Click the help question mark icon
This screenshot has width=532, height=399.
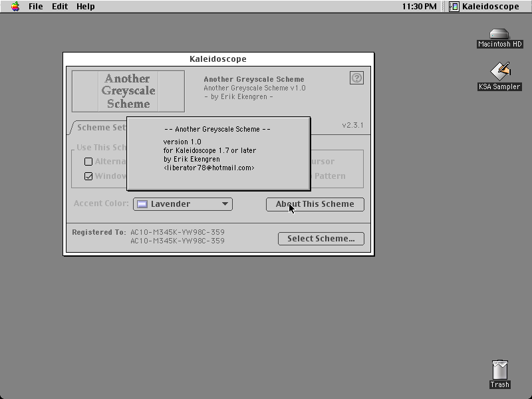tap(356, 78)
